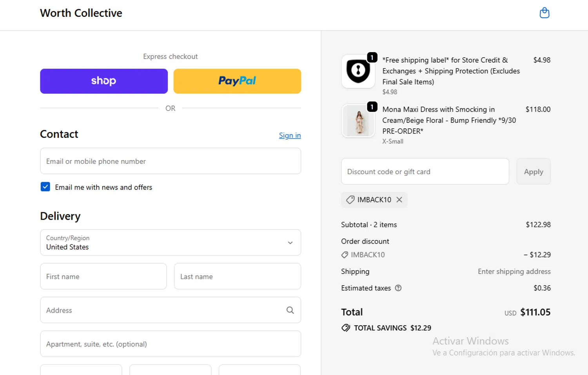Click the Estimated taxes help icon
Viewport: 588px width, 375px height.
[x=398, y=288]
